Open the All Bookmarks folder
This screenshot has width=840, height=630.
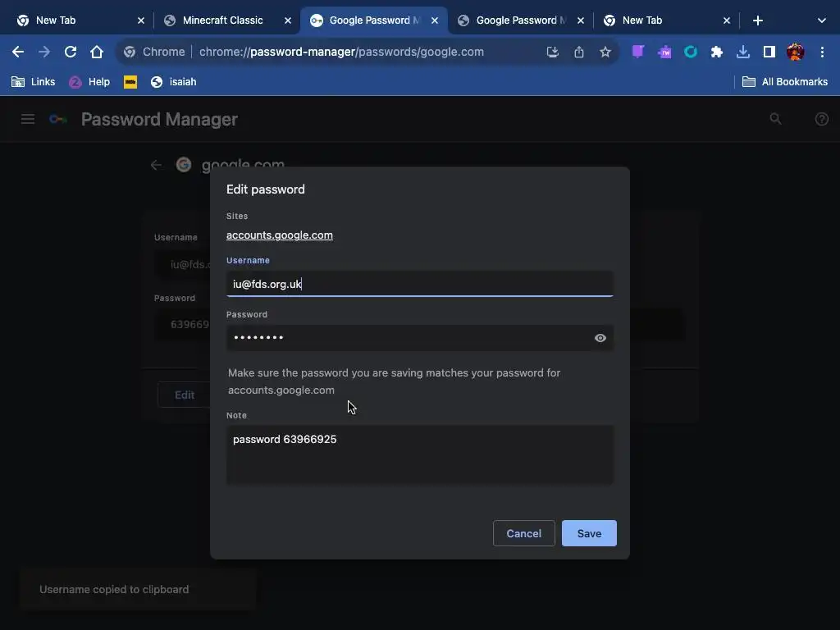coord(785,82)
